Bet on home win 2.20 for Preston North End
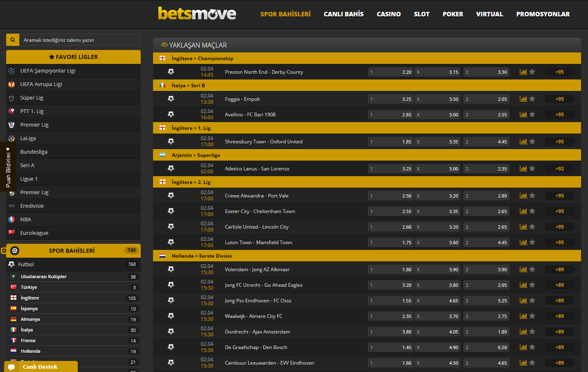Viewport: 588px width, 372px height. point(391,72)
